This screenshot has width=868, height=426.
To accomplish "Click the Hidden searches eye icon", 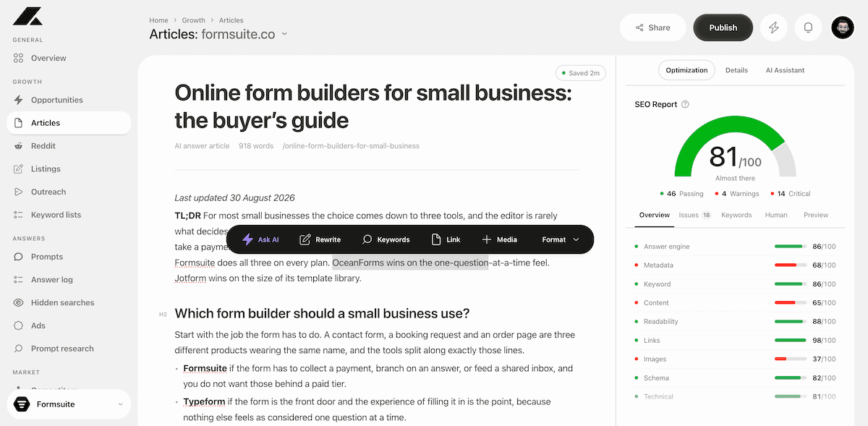I will (18, 302).
